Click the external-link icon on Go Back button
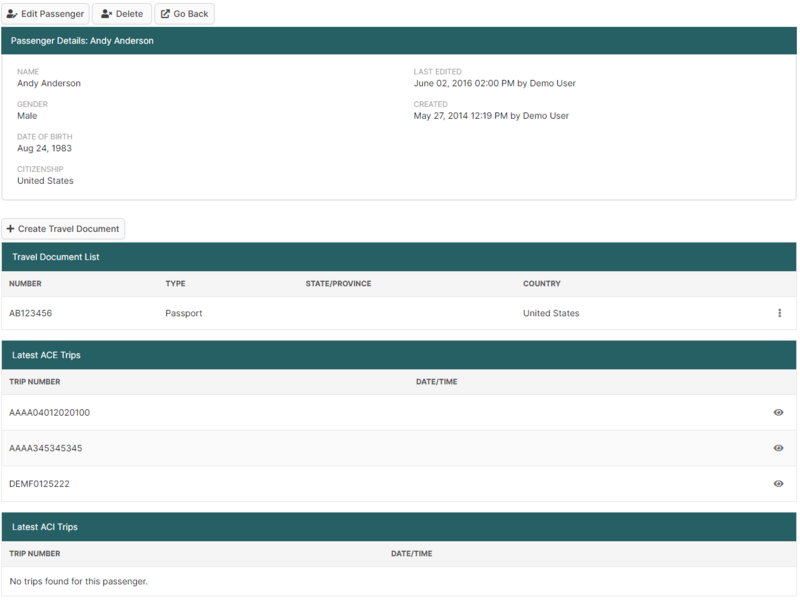800x600 pixels. click(x=165, y=15)
